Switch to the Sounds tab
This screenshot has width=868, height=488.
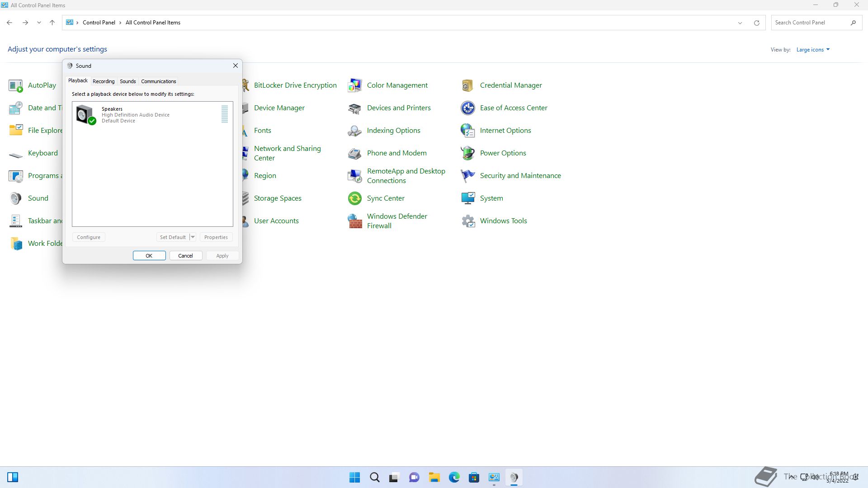[127, 81]
